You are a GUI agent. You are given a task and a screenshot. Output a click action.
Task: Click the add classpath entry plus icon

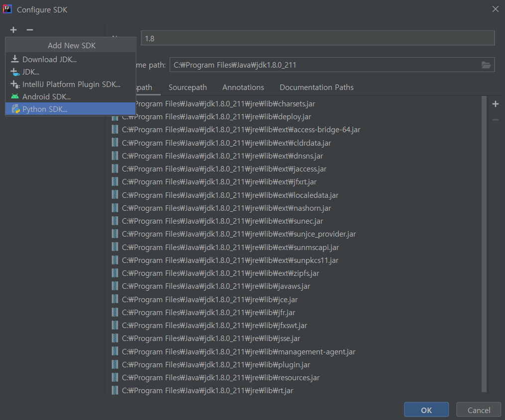[496, 104]
